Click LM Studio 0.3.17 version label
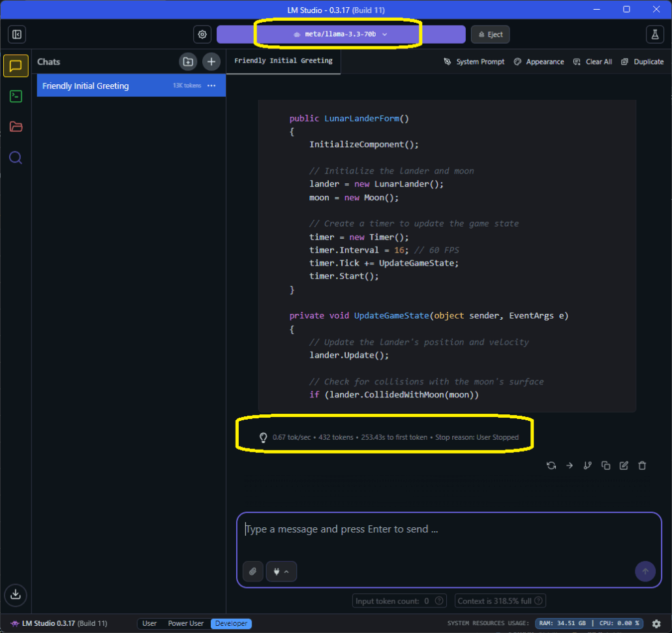672x633 pixels. pos(65,623)
